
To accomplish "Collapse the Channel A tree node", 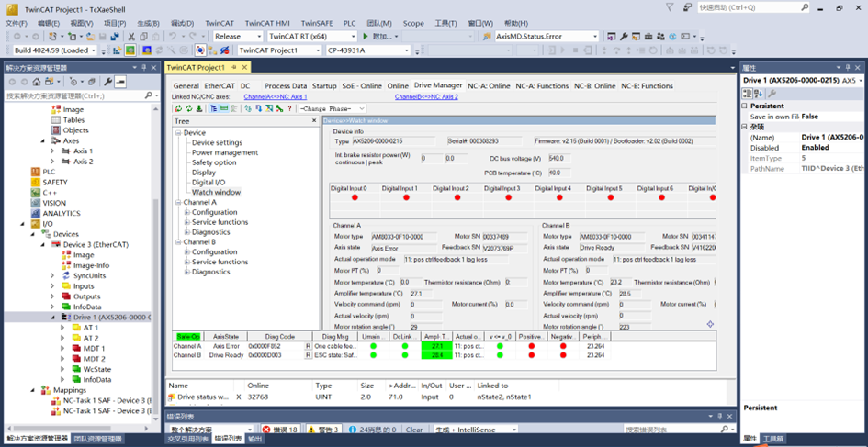I will click(178, 203).
